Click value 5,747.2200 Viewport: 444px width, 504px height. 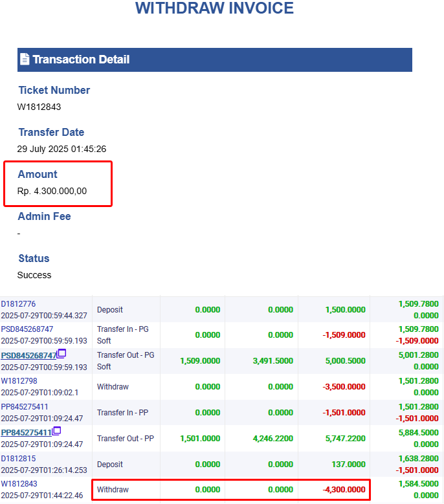346,439
